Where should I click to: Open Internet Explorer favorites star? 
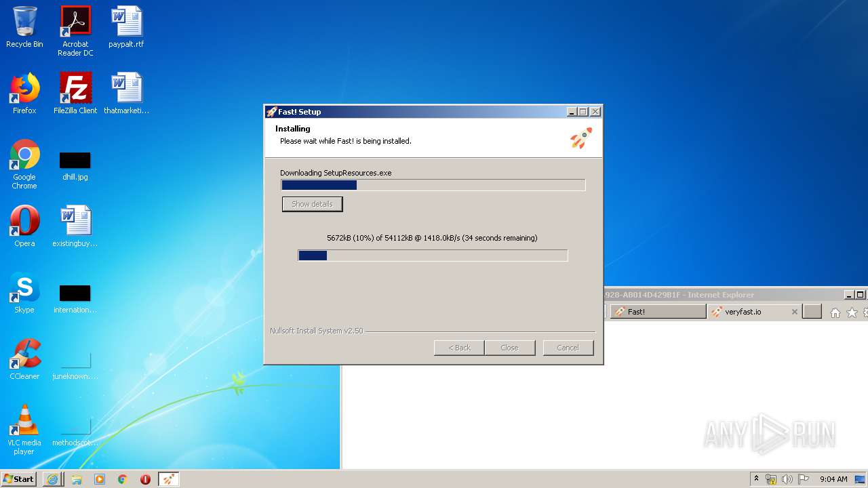tap(852, 312)
